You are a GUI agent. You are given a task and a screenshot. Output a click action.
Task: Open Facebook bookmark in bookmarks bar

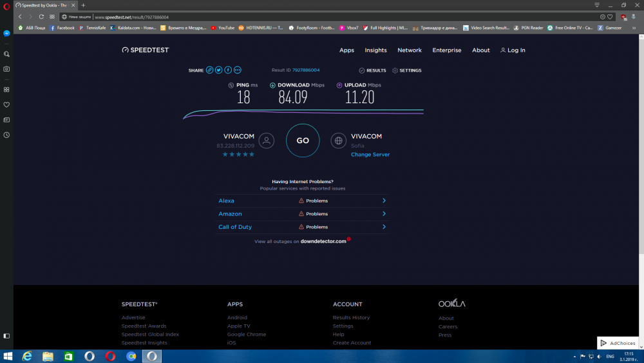coord(62,28)
